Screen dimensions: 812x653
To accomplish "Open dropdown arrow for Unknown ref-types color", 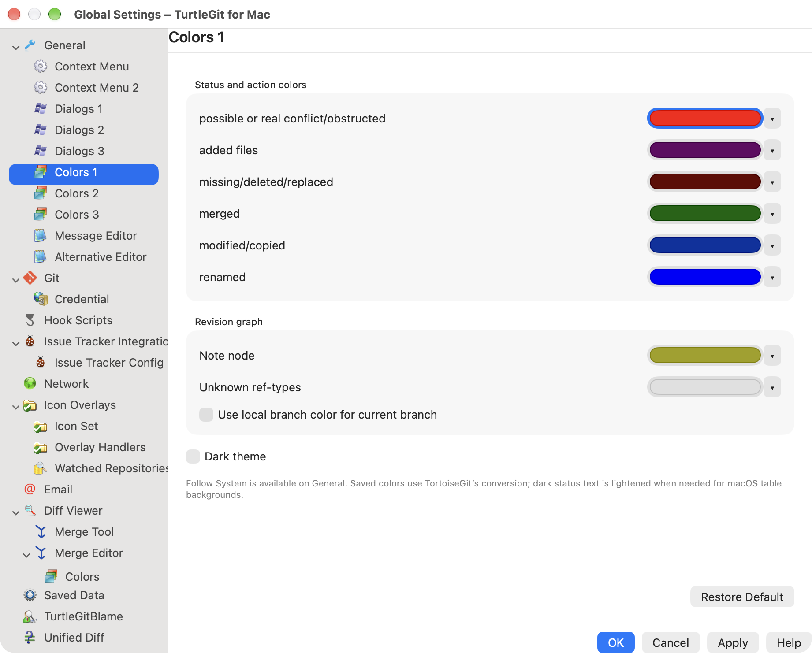I will [x=772, y=387].
